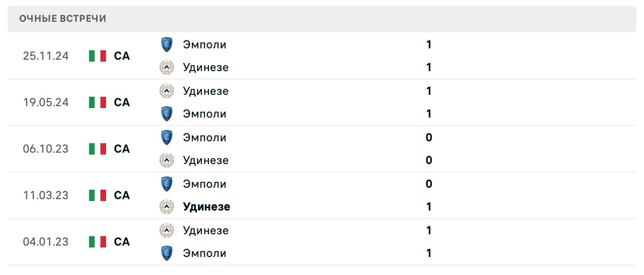Select the 04.01.23 match date

coord(45,242)
